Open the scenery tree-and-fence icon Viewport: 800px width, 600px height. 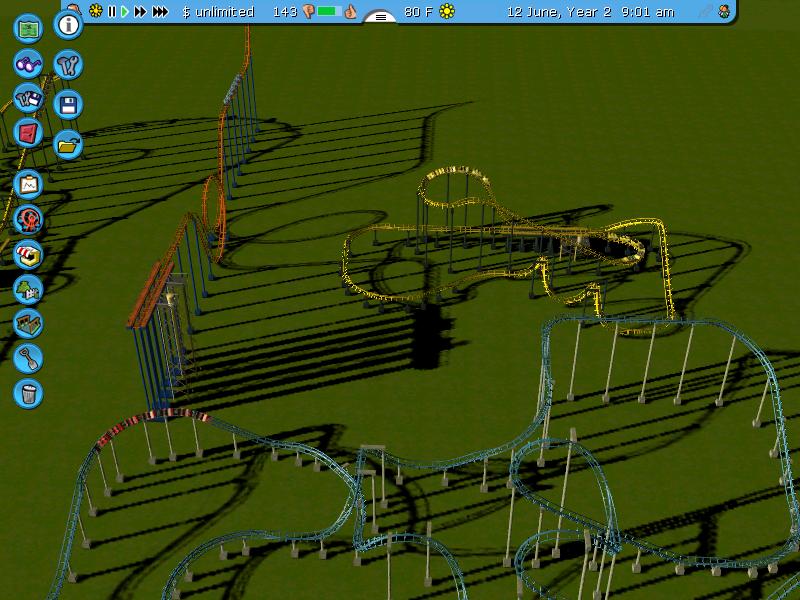click(28, 289)
